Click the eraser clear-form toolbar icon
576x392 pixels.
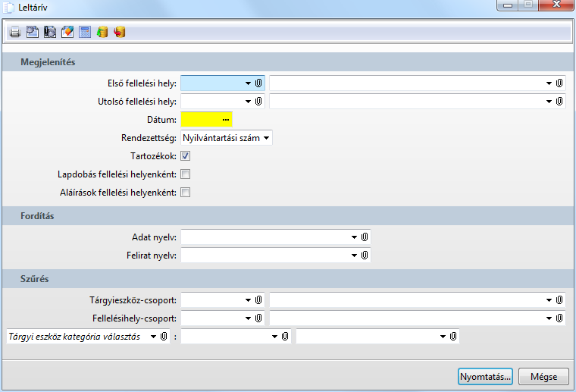click(67, 33)
